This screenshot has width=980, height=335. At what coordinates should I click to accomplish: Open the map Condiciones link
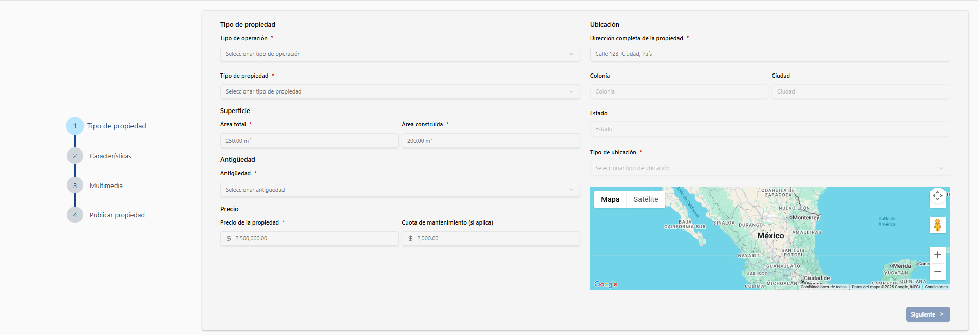936,287
